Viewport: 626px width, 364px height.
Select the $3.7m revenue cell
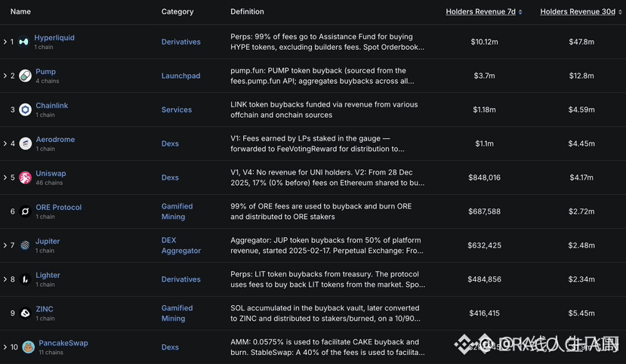(484, 76)
